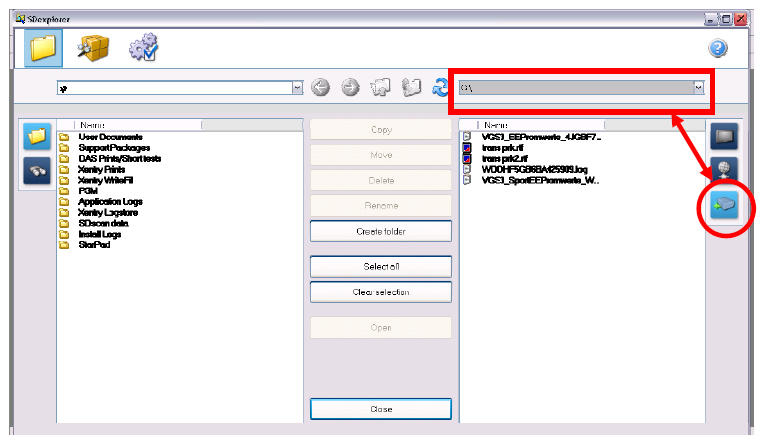Click the forward arrow navigation icon
766x444 pixels.
[x=351, y=88]
